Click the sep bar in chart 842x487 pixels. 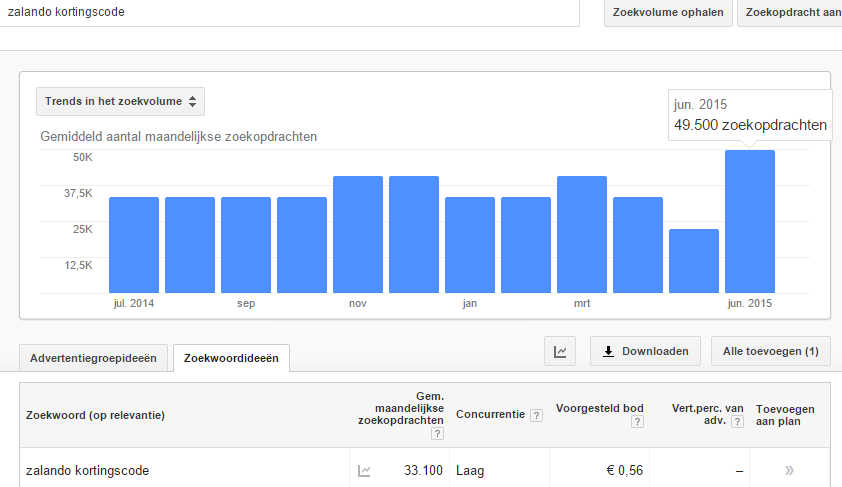(246, 245)
